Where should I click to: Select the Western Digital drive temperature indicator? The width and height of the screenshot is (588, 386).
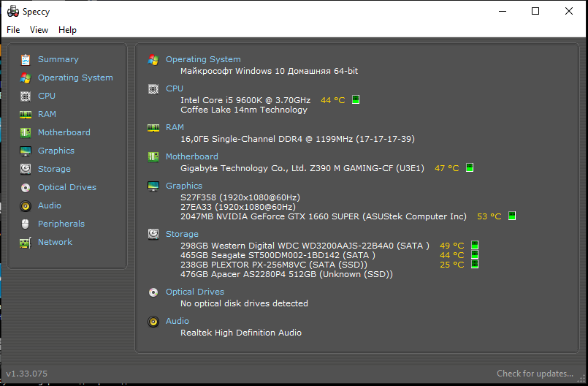tap(474, 245)
